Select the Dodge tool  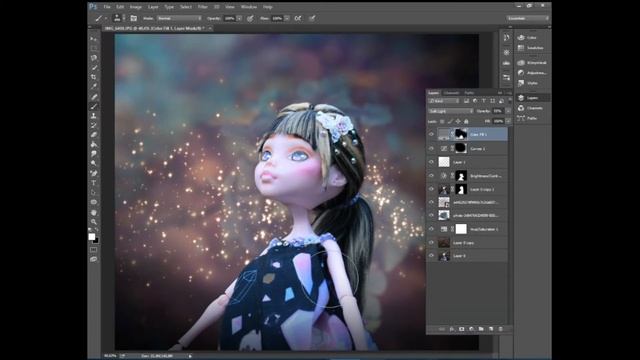click(94, 164)
